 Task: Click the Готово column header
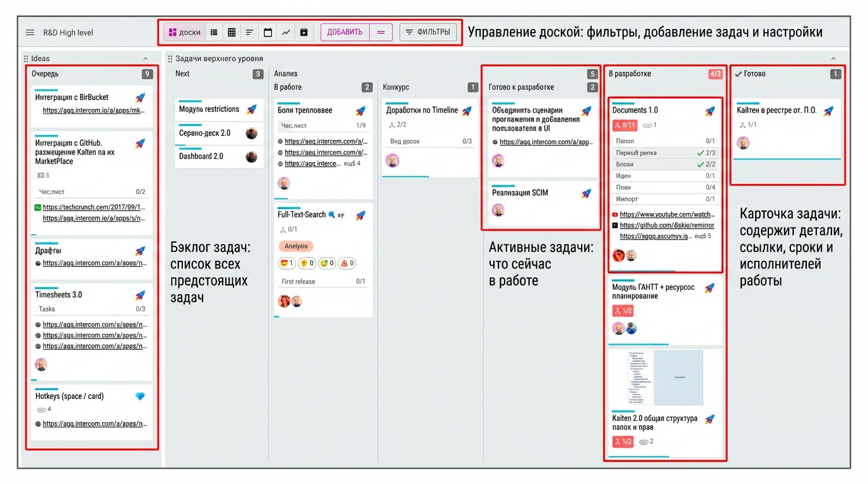coord(754,74)
